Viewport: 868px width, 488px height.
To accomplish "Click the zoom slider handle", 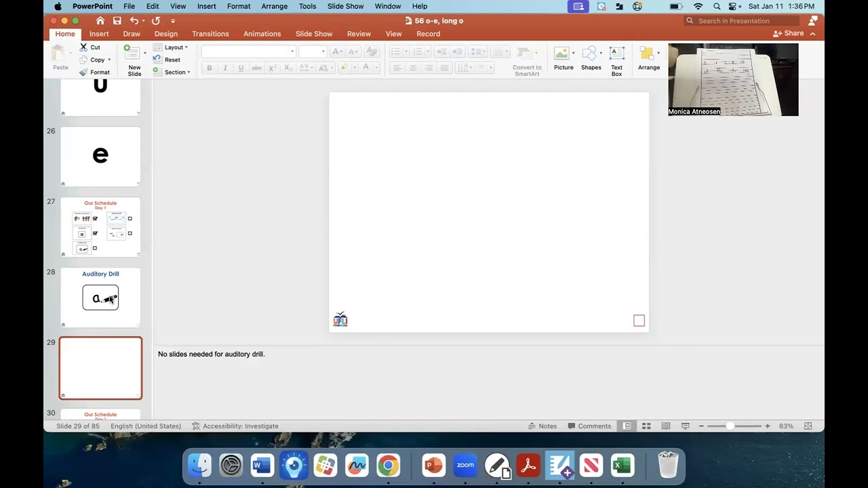I will point(730,426).
